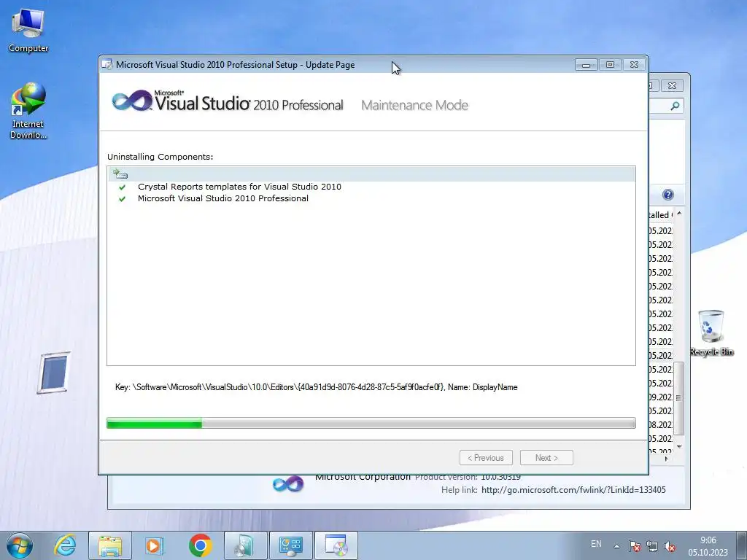Click the Maintenance Mode heading
The height and width of the screenshot is (560, 747).
(414, 105)
